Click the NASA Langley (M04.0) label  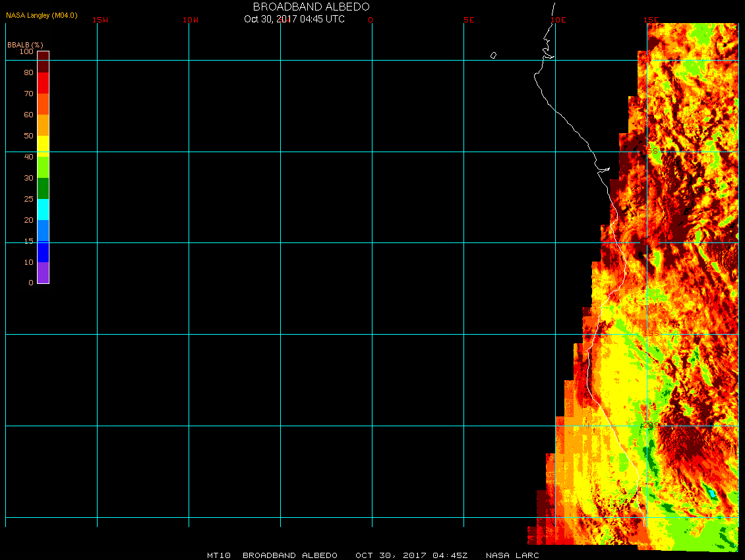[x=42, y=15]
